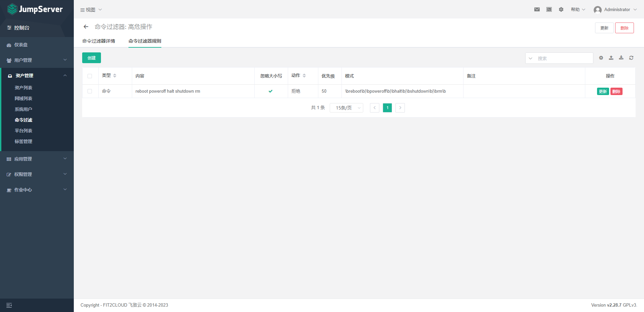
Task: Click the import upload icon
Action: point(611,58)
